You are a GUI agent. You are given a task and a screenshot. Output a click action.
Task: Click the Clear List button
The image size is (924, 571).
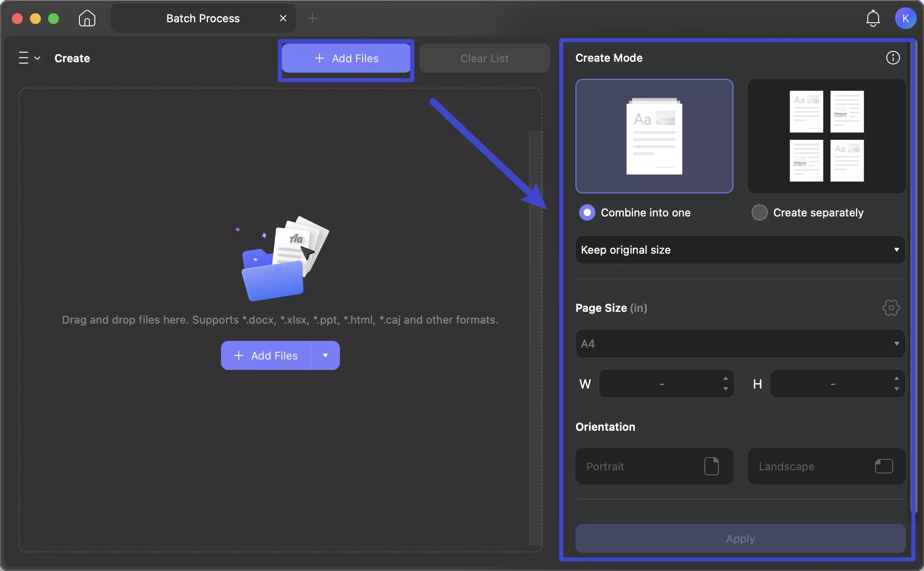pyautogui.click(x=484, y=58)
